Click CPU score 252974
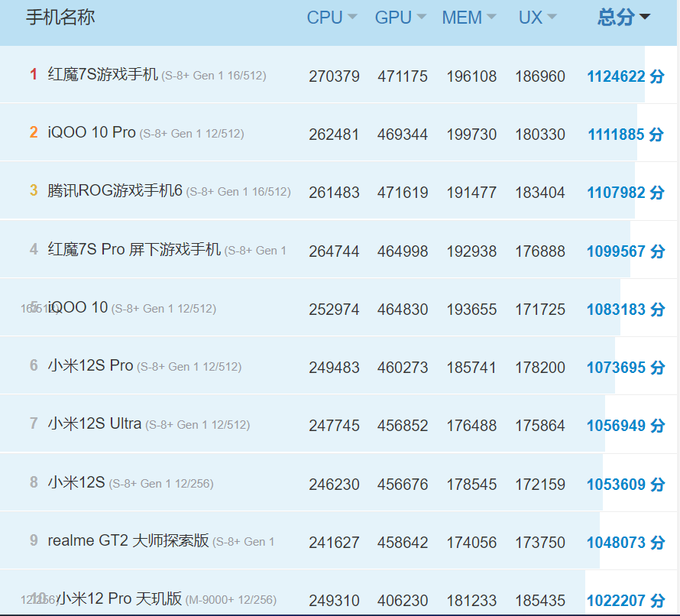This screenshot has height=616, width=680. click(334, 310)
